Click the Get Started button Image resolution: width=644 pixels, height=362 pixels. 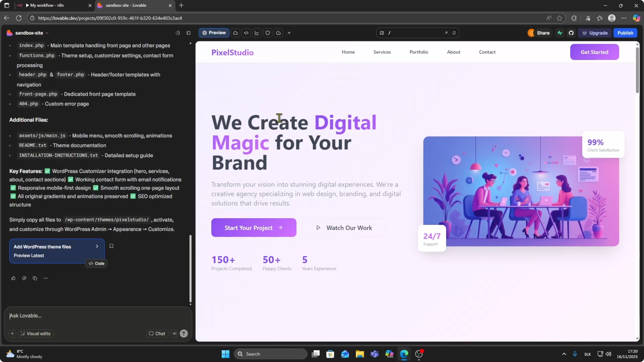(594, 52)
